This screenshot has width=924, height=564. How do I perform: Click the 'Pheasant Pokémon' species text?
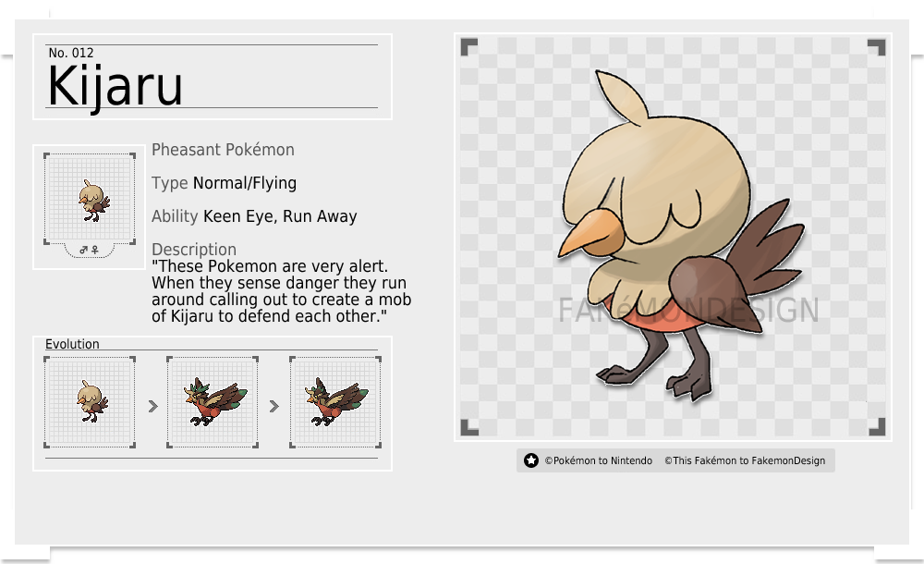pos(223,150)
